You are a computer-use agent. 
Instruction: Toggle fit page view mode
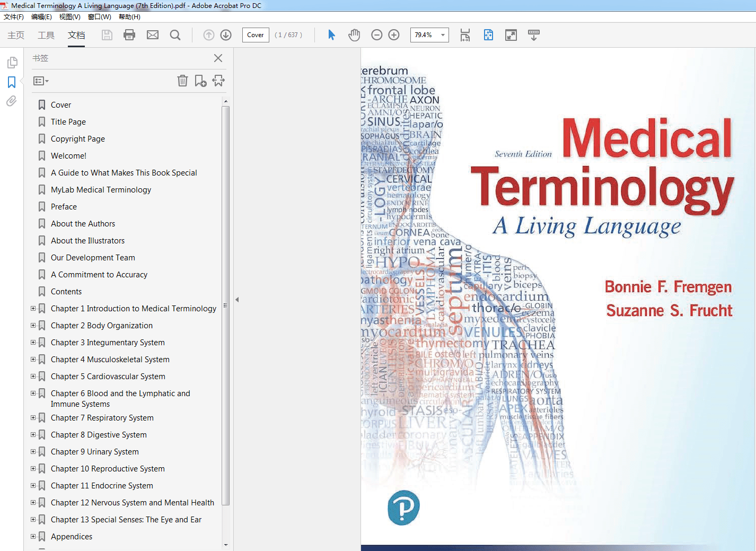(488, 34)
